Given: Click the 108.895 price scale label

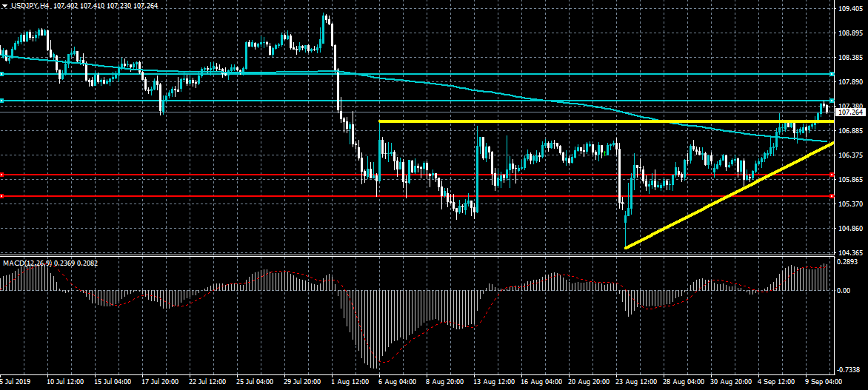Looking at the screenshot, I should (x=850, y=33).
